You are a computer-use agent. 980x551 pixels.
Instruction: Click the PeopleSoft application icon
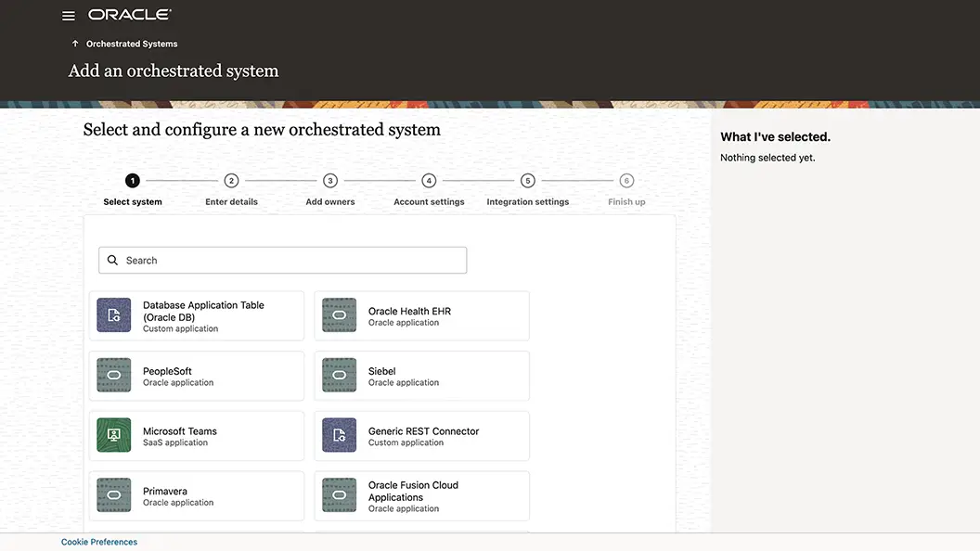114,375
